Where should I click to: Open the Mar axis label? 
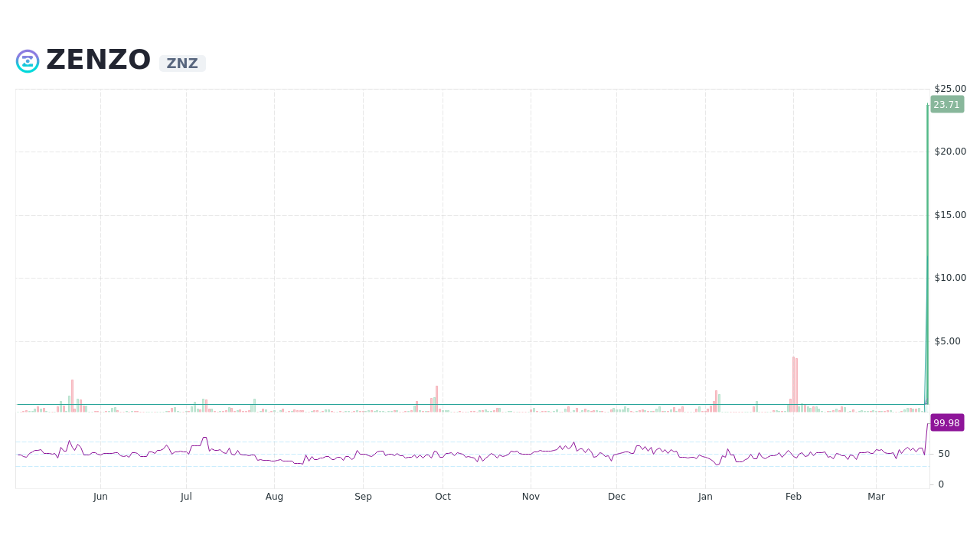(x=876, y=496)
